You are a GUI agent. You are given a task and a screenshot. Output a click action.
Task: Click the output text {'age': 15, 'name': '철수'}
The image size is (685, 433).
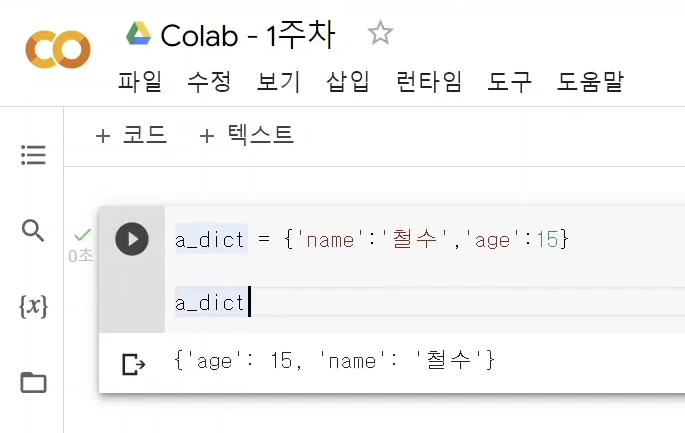point(334,361)
